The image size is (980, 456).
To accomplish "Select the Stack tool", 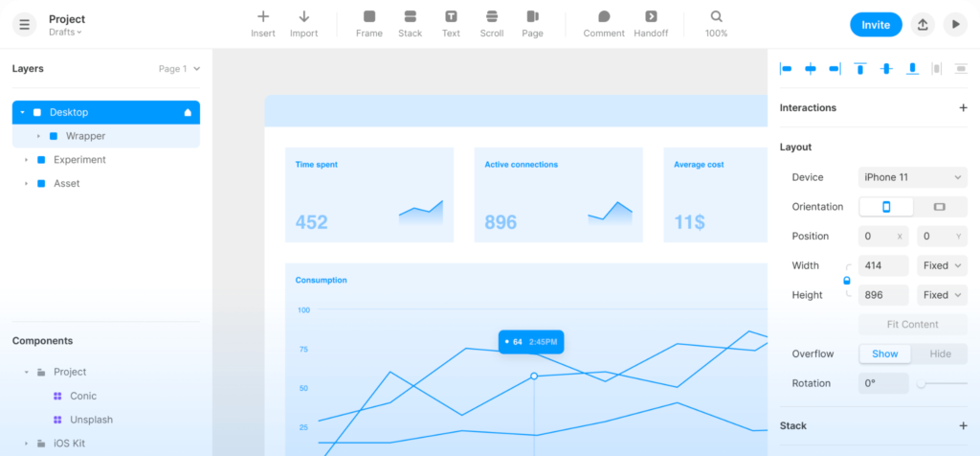I will tap(410, 24).
